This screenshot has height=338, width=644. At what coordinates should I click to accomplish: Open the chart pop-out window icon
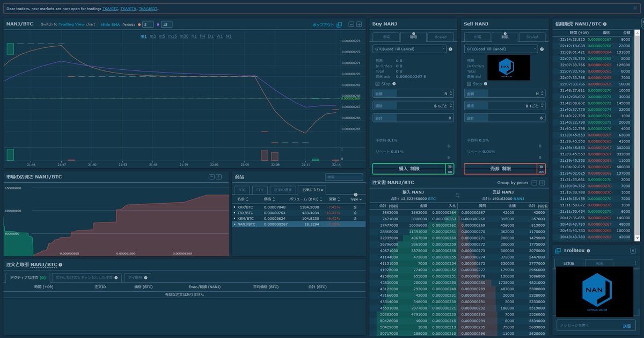coord(339,25)
